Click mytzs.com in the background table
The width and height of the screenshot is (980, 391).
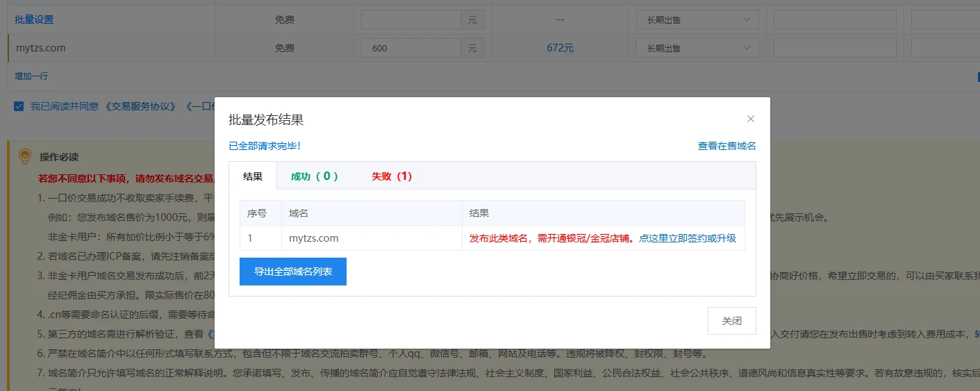[x=41, y=48]
